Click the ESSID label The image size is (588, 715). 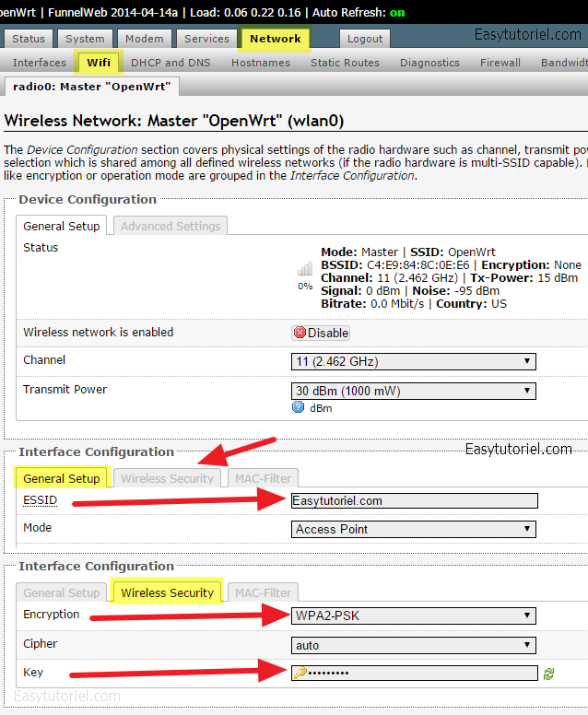(41, 500)
